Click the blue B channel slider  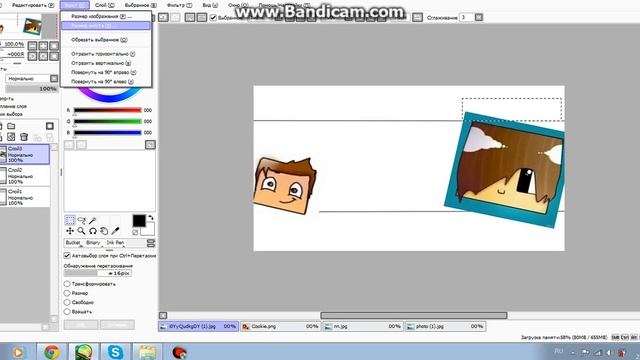(x=108, y=133)
